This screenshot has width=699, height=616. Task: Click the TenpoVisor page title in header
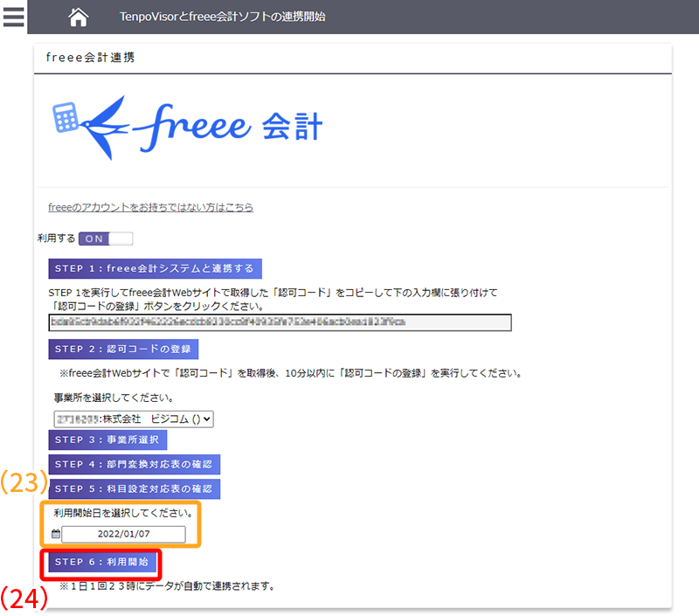[x=222, y=17]
